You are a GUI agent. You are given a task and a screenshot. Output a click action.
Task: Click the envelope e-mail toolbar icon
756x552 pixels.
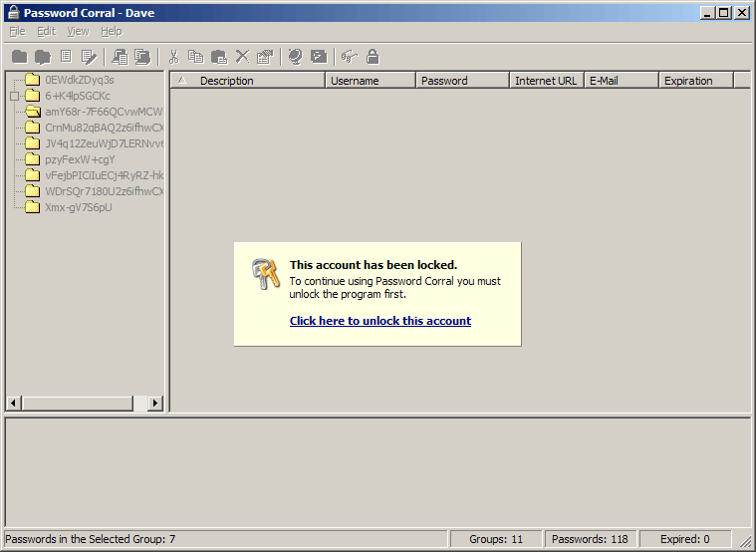[319, 57]
